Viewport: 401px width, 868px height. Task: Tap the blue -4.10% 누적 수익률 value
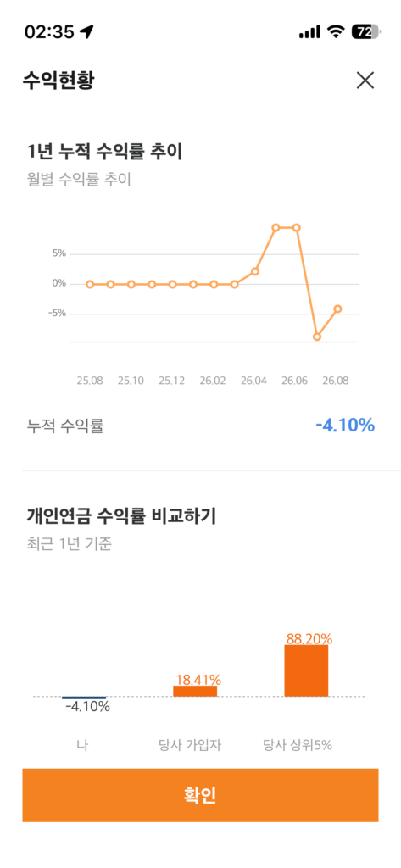coord(345,426)
